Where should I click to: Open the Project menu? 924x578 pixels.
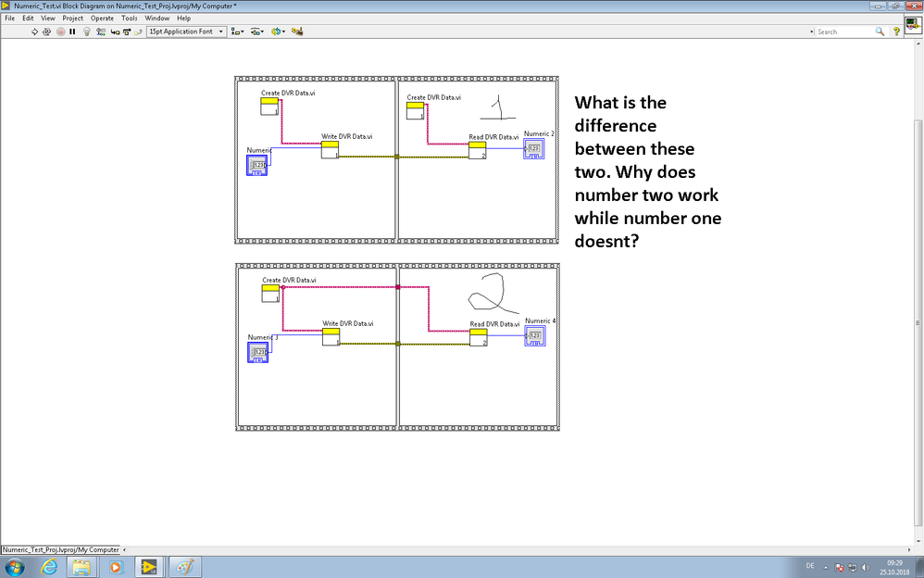pyautogui.click(x=73, y=19)
